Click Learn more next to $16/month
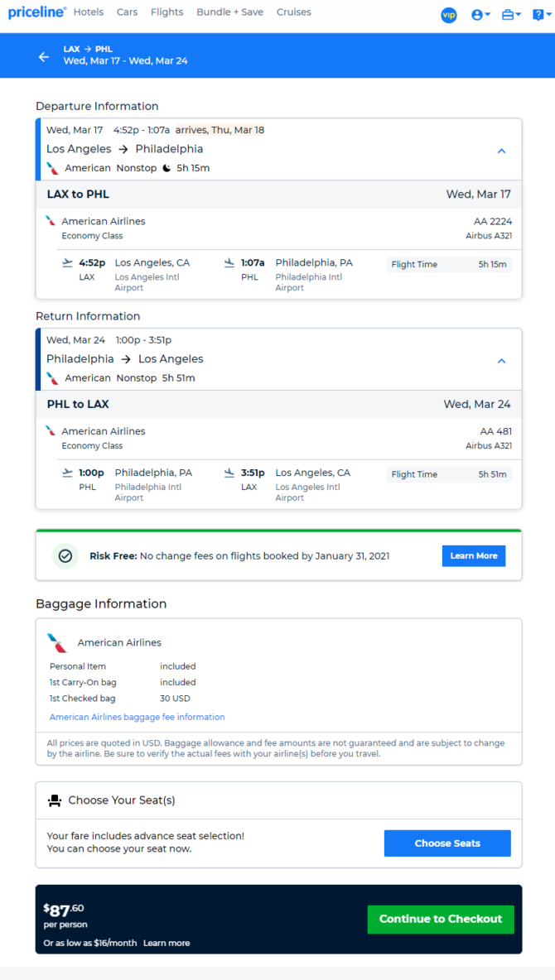Viewport: 555px width, 980px height. click(x=166, y=943)
